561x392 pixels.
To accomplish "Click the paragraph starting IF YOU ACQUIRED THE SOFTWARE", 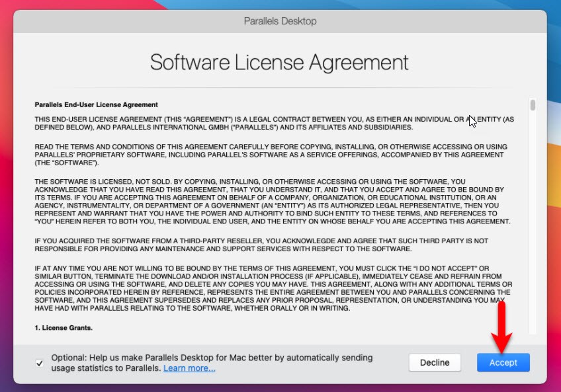I will tap(261, 245).
